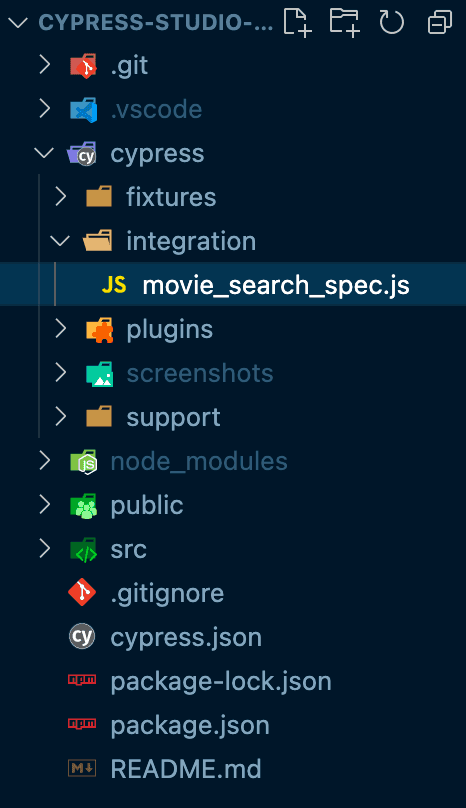Expand the .vscode folder chevron
The image size is (466, 808).
coord(45,109)
